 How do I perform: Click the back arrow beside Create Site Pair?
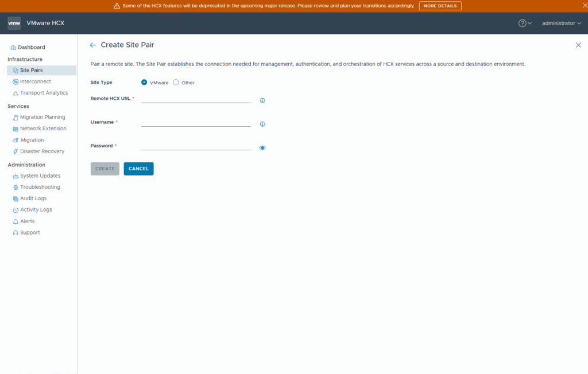93,45
